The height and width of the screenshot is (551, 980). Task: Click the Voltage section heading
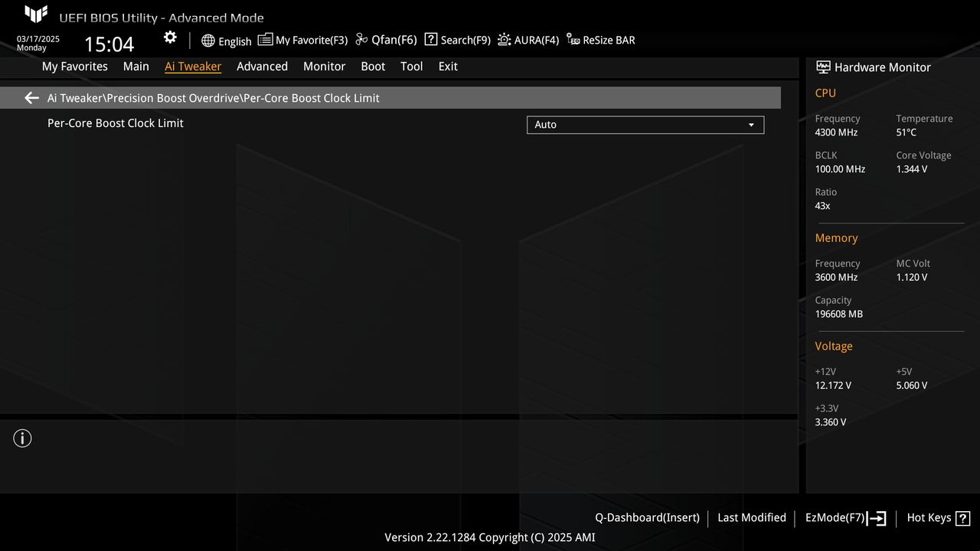834,346
